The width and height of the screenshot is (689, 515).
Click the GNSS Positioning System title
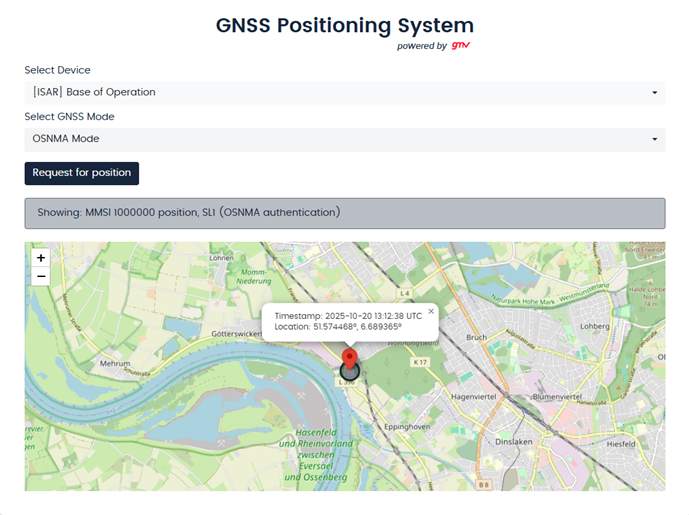(344, 25)
